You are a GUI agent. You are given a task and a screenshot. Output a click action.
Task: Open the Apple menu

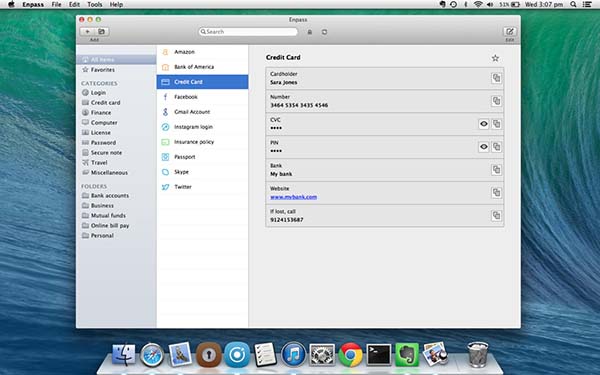11,5
